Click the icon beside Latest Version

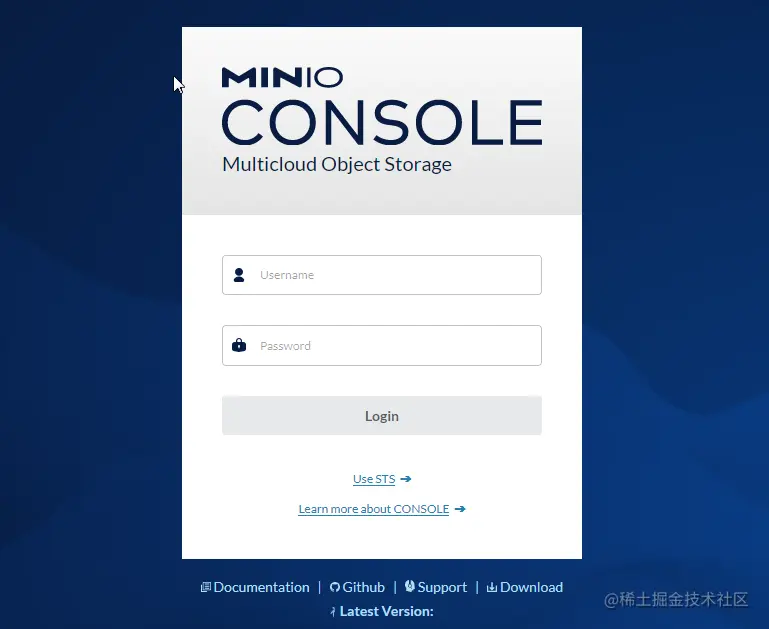[x=333, y=611]
